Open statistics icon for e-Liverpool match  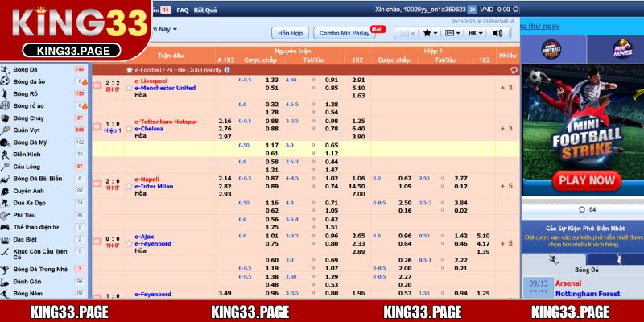tap(97, 85)
